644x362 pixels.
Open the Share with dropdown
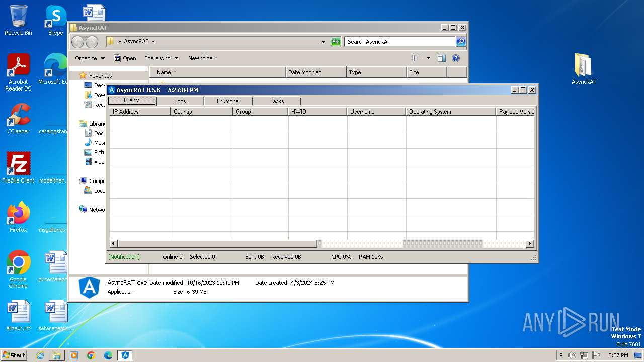click(x=161, y=58)
